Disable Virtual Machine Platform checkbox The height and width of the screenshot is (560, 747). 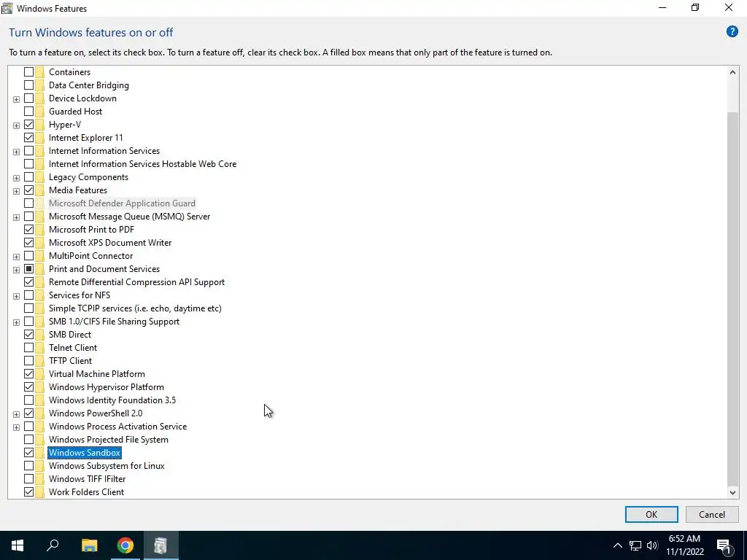click(28, 374)
